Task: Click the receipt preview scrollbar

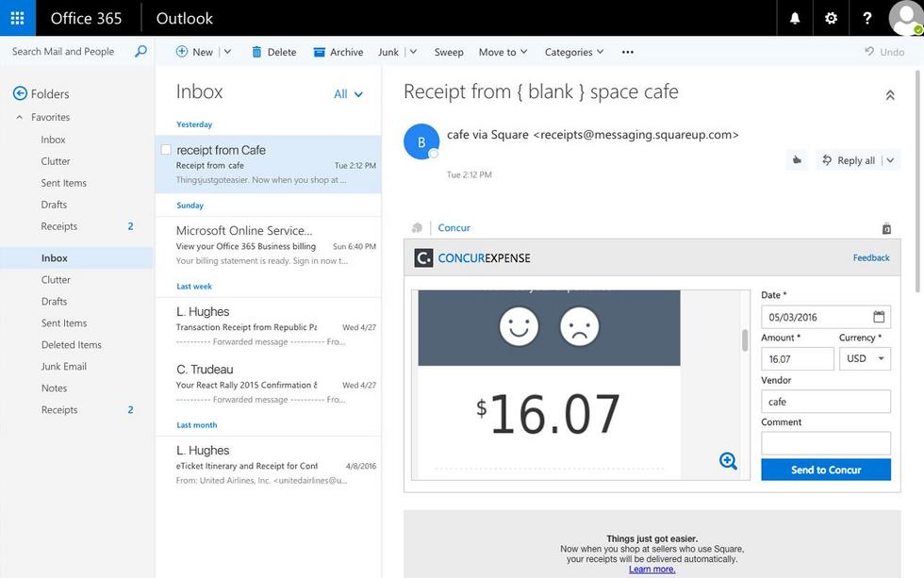Action: 745,340
